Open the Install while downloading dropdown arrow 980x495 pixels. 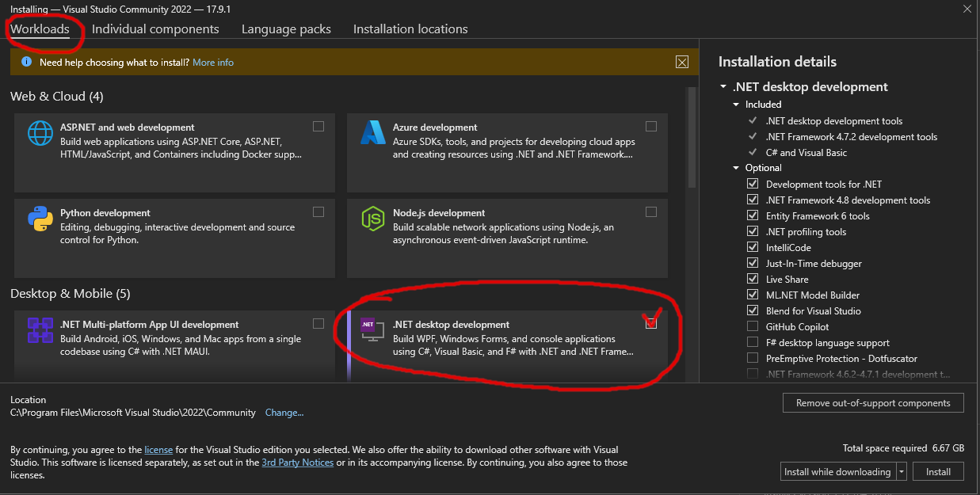pos(902,472)
